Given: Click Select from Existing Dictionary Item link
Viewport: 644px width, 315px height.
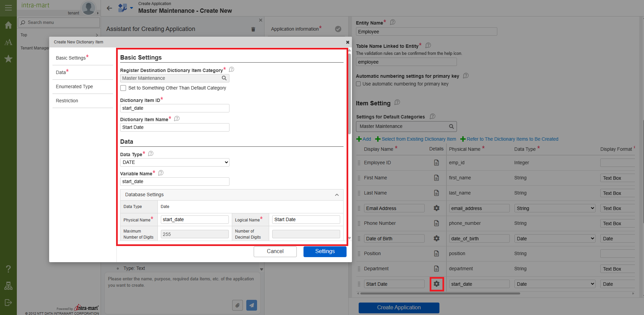Looking at the screenshot, I should (419, 139).
